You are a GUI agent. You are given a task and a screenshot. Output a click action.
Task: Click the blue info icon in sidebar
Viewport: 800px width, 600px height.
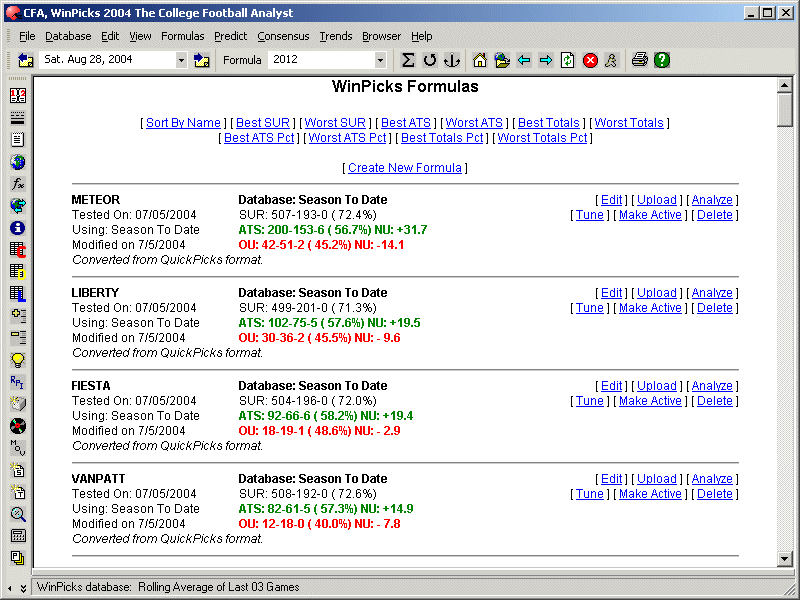click(18, 228)
